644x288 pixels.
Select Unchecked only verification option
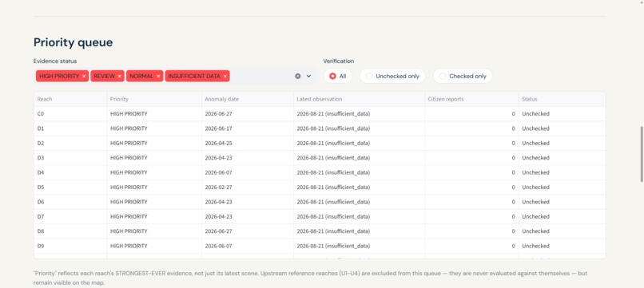392,76
